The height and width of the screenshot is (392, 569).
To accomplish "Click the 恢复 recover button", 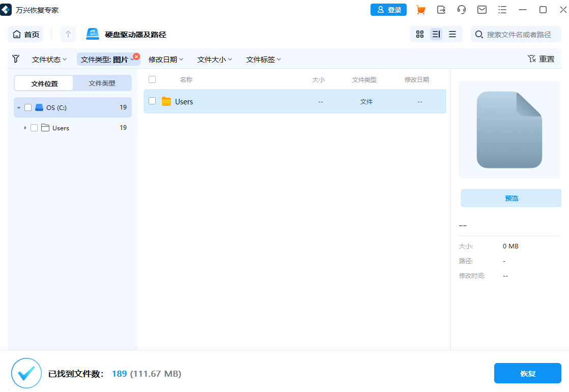I will 527,373.
